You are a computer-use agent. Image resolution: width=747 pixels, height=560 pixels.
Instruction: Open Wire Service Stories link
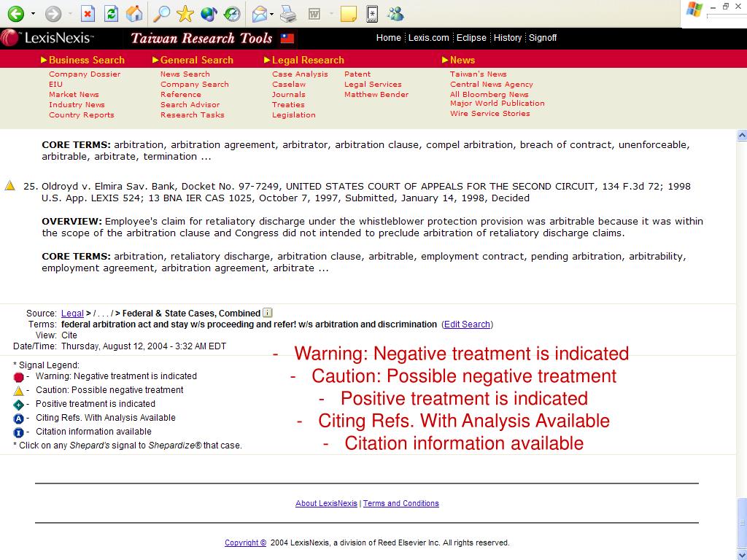tap(490, 113)
